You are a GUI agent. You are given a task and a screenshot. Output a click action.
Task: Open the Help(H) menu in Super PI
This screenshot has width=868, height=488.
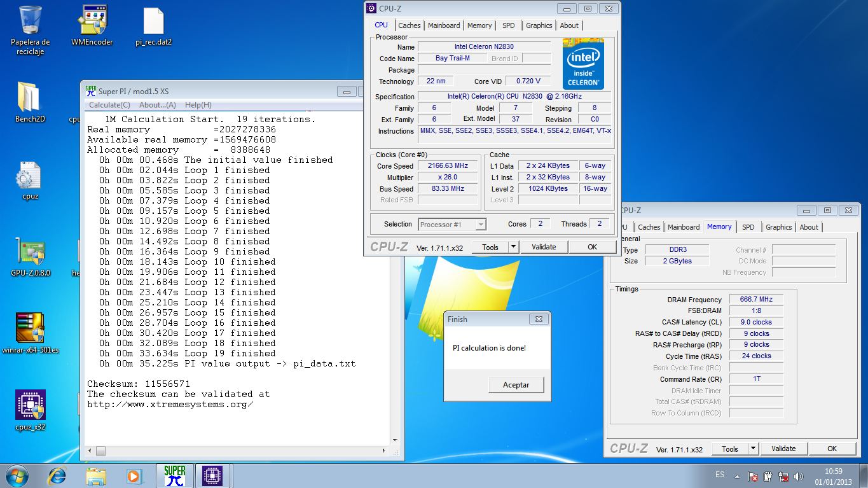tap(198, 105)
